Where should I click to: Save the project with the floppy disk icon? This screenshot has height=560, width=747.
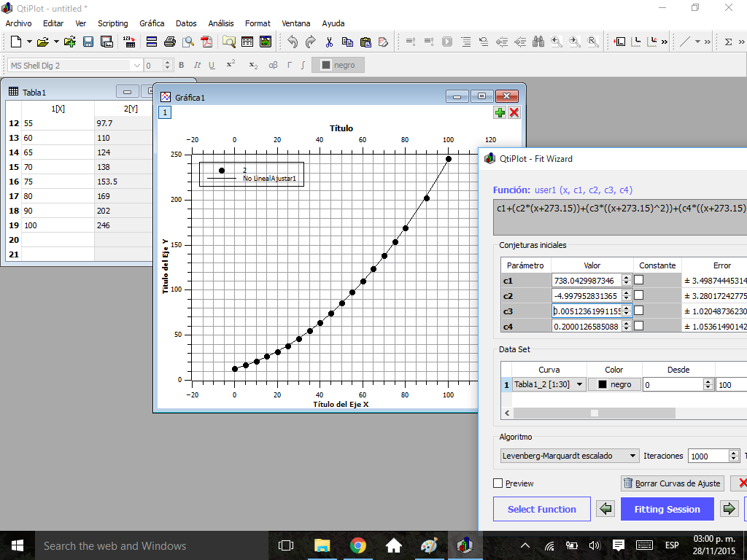point(88,42)
